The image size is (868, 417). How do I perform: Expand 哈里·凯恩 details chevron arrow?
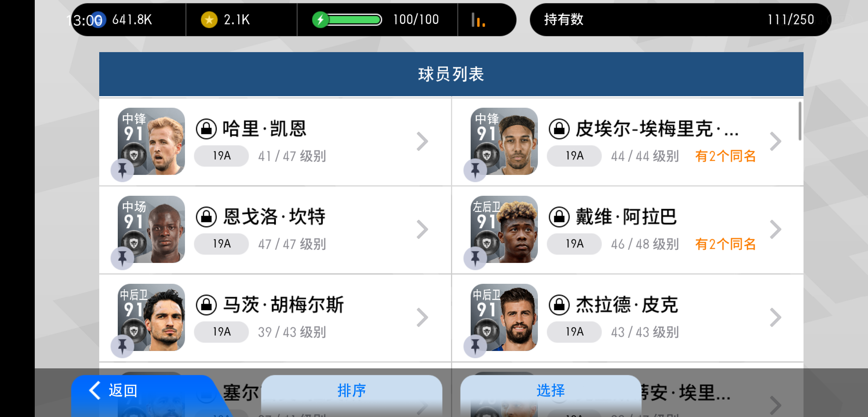click(x=422, y=141)
